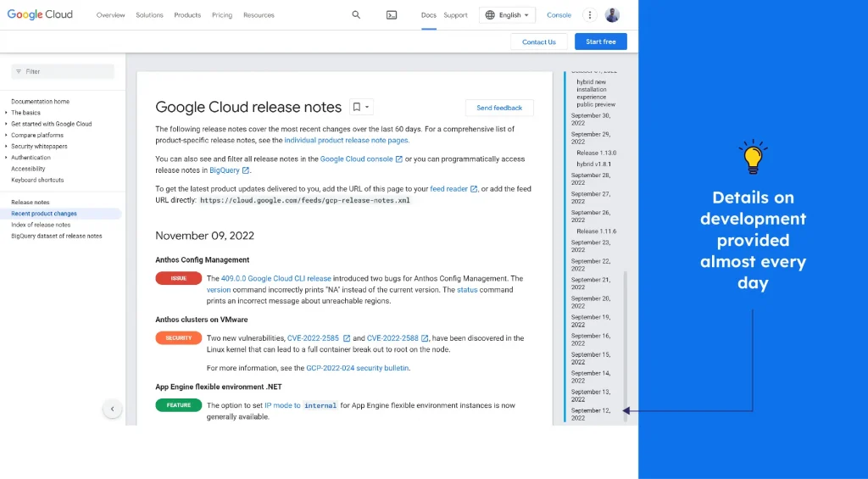The height and width of the screenshot is (479, 868).
Task: Click the Send feedback button
Action: [x=499, y=108]
